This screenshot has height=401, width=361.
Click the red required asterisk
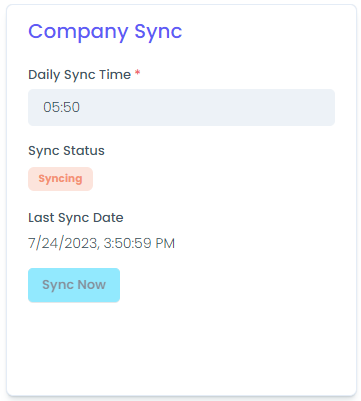pos(137,73)
